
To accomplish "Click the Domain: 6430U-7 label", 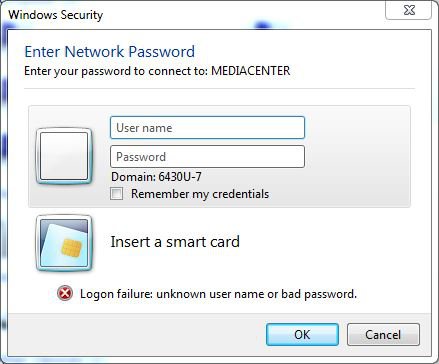I will click(156, 177).
